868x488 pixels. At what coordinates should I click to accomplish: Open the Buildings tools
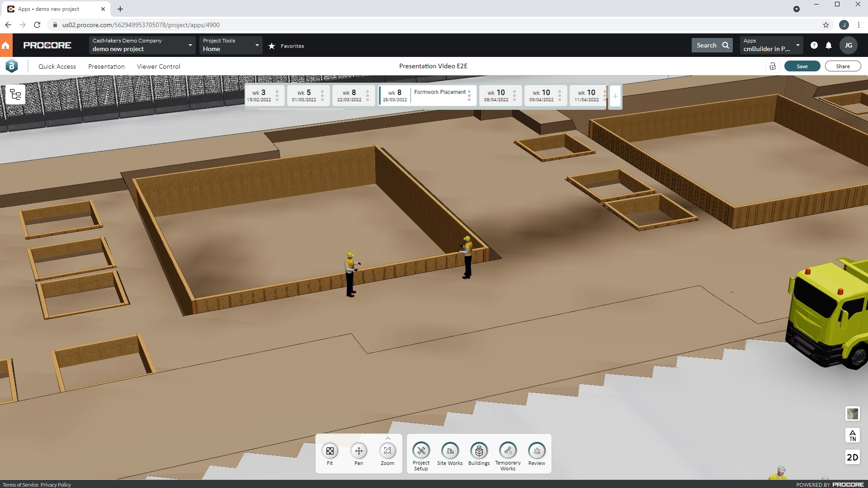[x=479, y=452]
